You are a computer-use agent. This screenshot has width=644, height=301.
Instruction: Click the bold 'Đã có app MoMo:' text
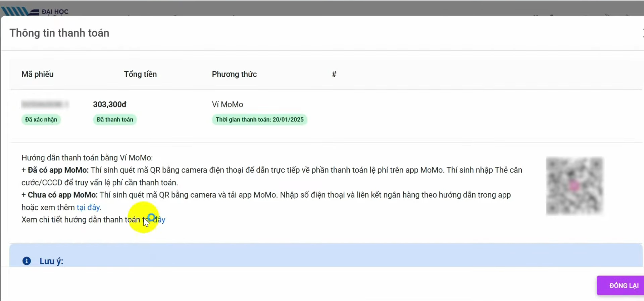pos(58,170)
